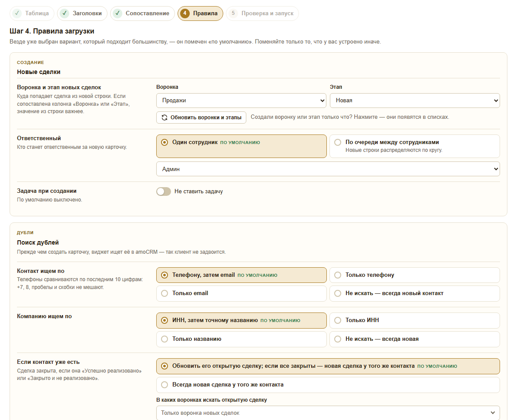Click the checkmark icon on the «Заголовки» step
This screenshot has height=420, width=517.
[64, 13]
